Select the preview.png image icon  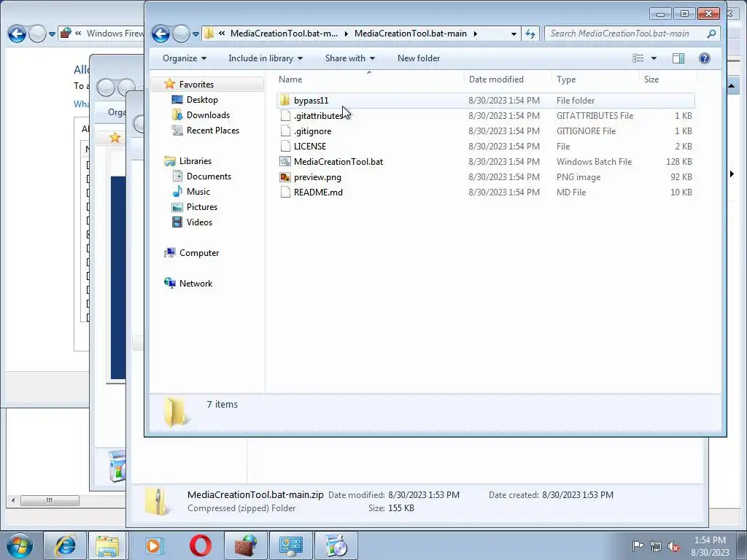pos(285,177)
